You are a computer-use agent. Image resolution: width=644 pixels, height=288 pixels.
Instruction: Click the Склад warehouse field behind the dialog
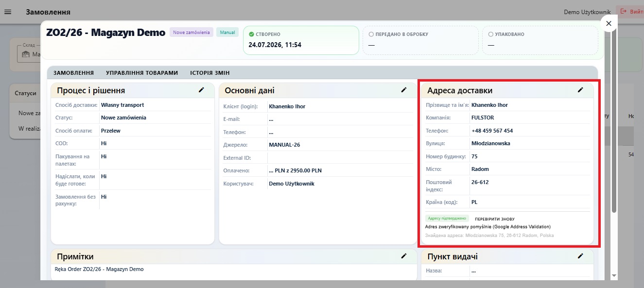click(x=29, y=54)
